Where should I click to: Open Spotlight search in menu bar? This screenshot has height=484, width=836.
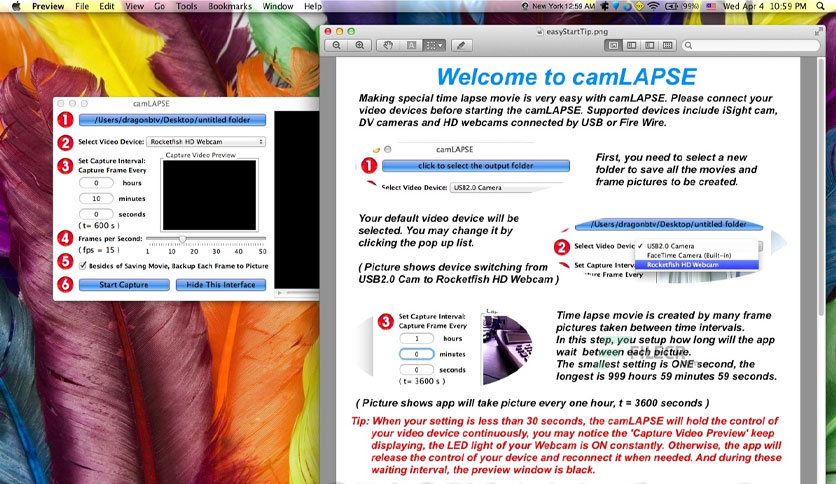[x=821, y=6]
